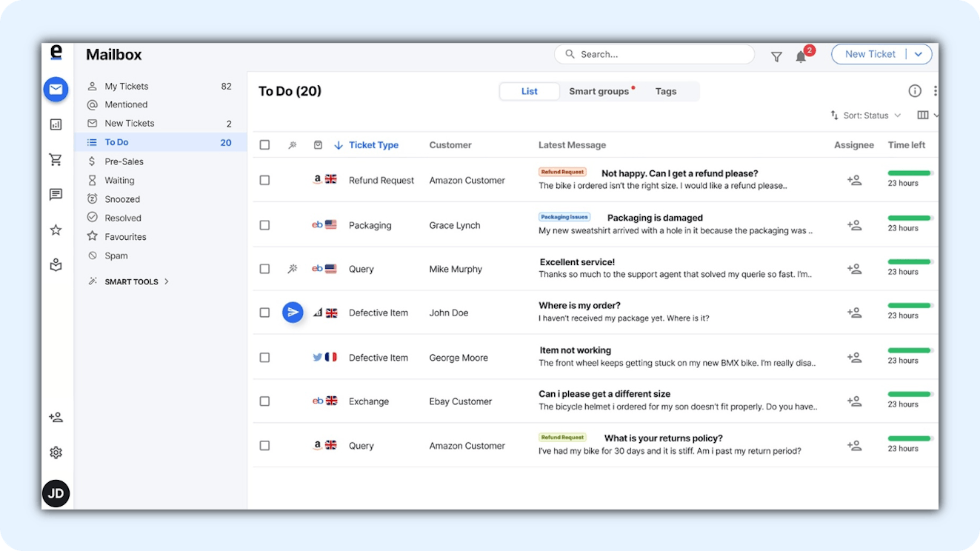Open the analytics chart icon in sidebar
980x551 pixels.
[x=56, y=124]
